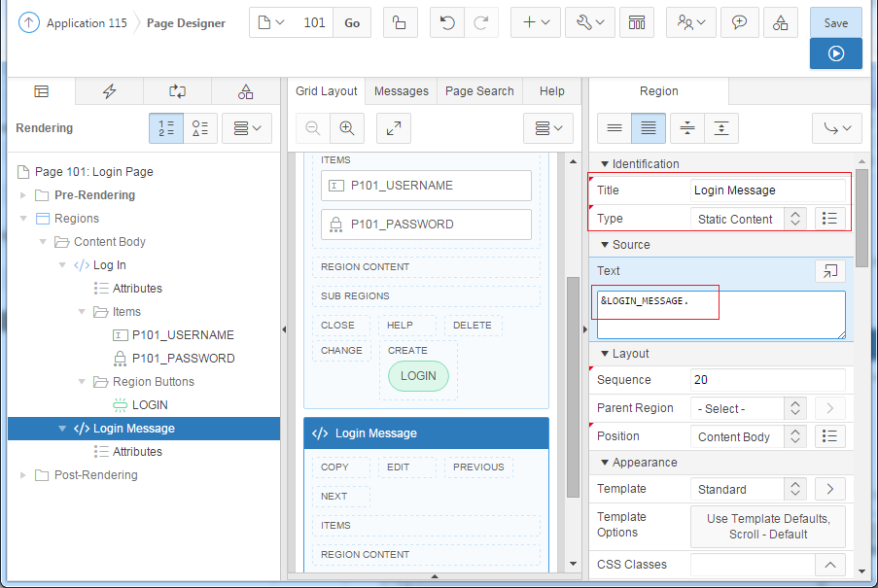878x588 pixels.
Task: Collapse the Region Buttons folder
Action: tap(82, 382)
